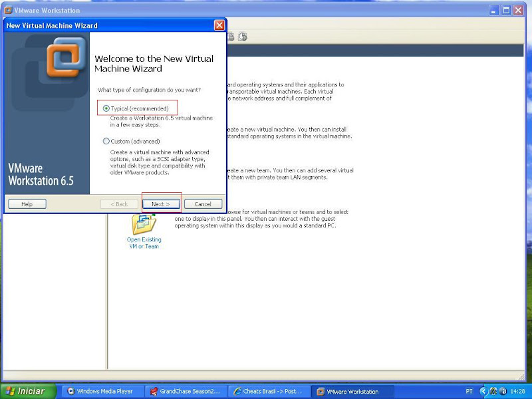This screenshot has height=399, width=532.
Task: Activate VMware Workstation taskbar button
Action: pos(352,392)
